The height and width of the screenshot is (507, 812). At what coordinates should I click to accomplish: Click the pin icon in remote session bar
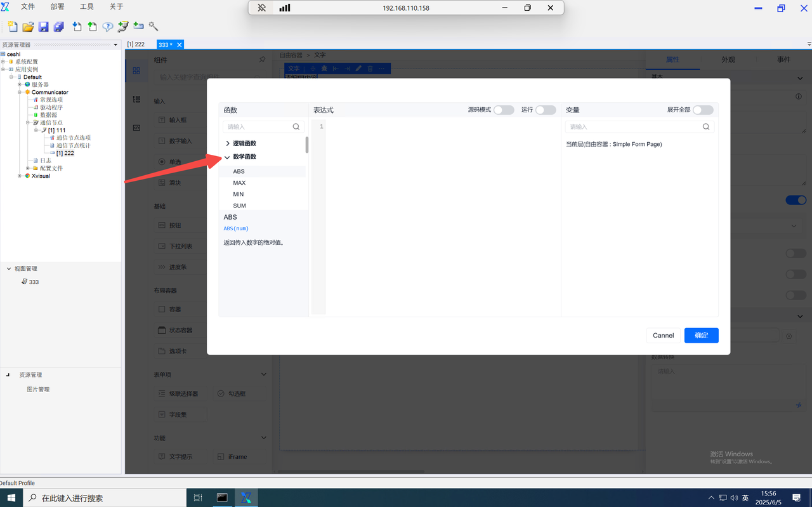click(x=261, y=8)
